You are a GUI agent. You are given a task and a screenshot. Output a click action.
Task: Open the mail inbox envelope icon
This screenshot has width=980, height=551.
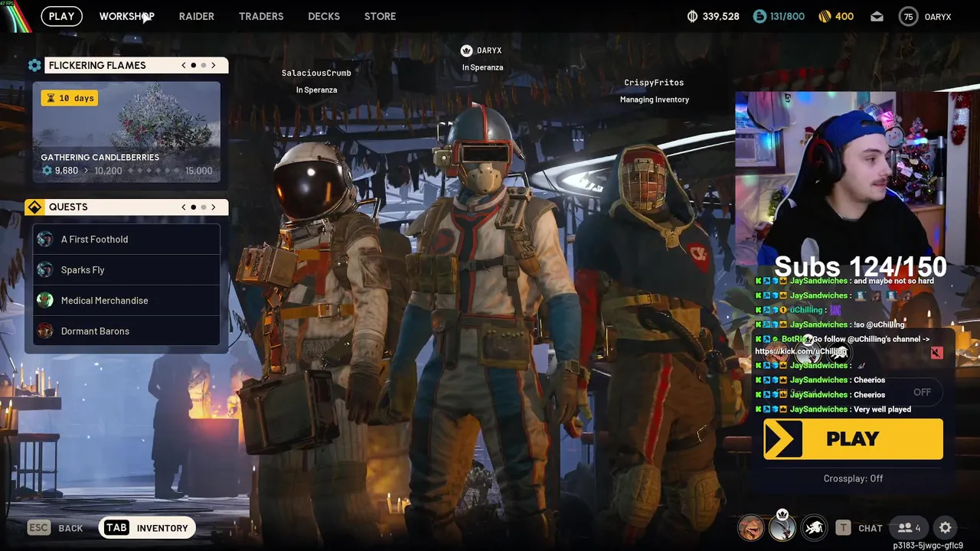(x=877, y=16)
